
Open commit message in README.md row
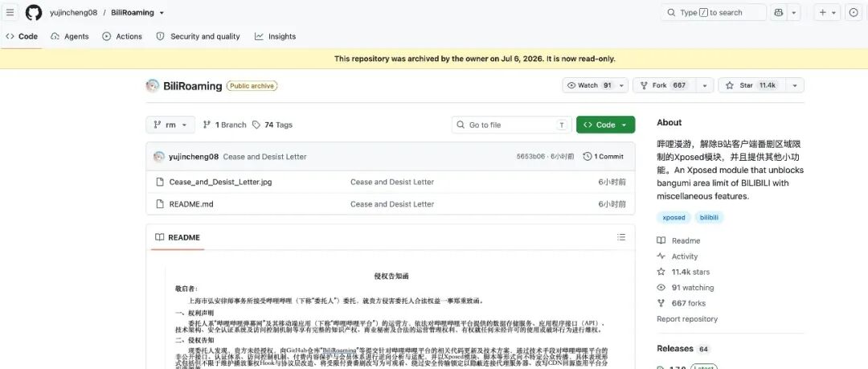tap(392, 204)
